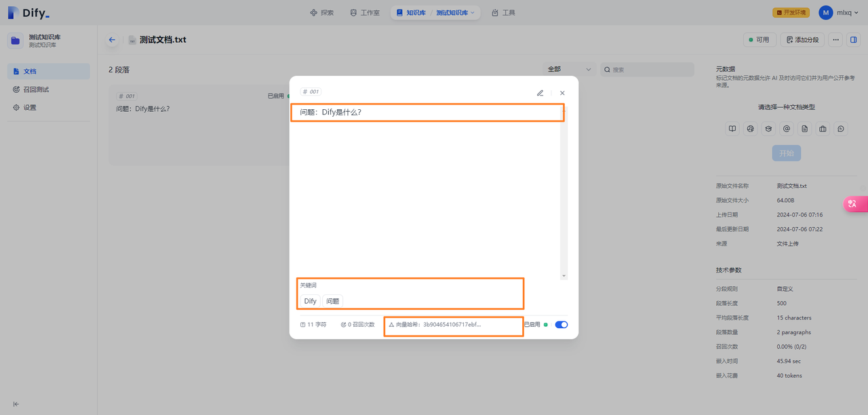Screen dimensions: 868x415
Task: Click the M user avatar
Action: click(x=825, y=12)
